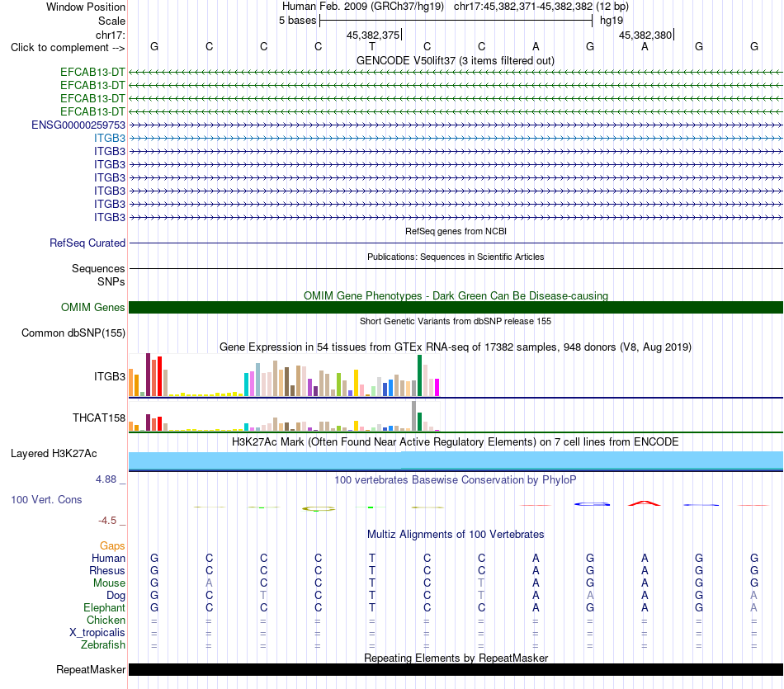Click the dark green OMIM Genes bar
Screen dimensions: 784x689
coord(456,308)
